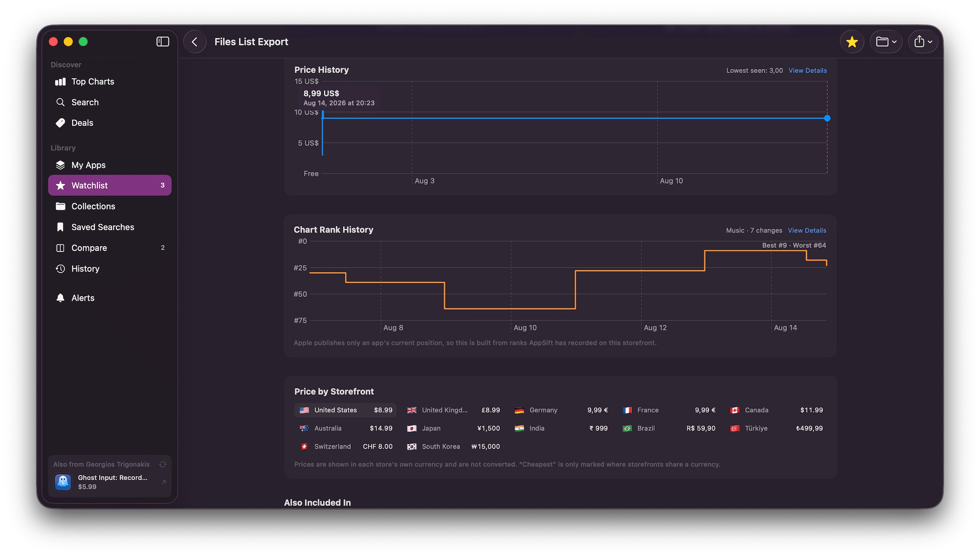
Task: Click the India flag icon
Action: [x=519, y=428]
